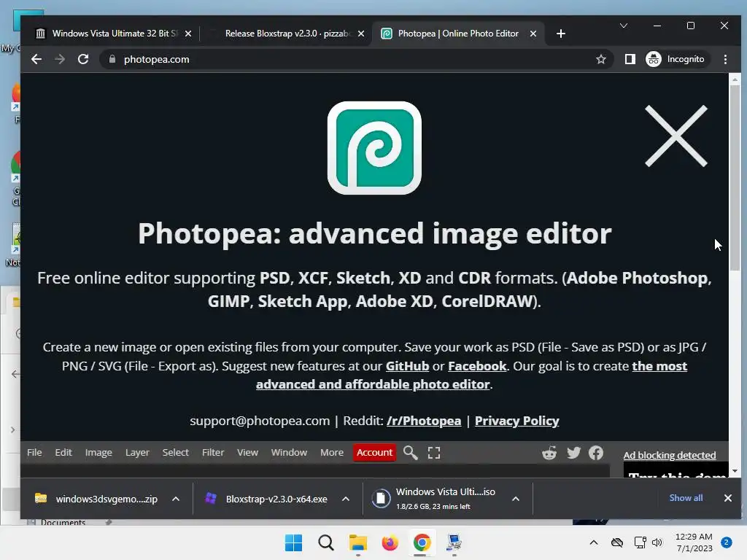Open the /r/Photopea Reddit link

[x=424, y=421]
